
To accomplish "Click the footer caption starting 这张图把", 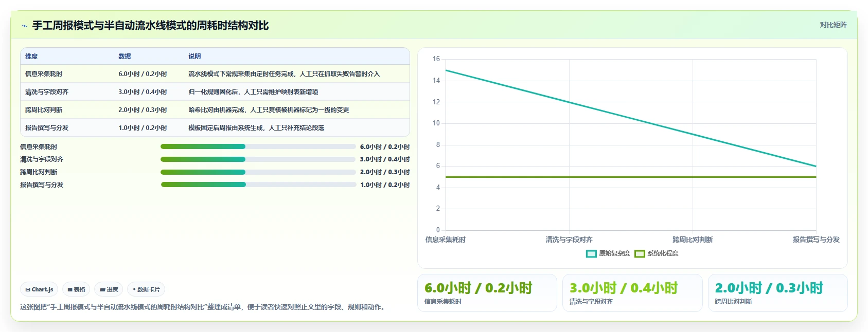I will pos(204,307).
